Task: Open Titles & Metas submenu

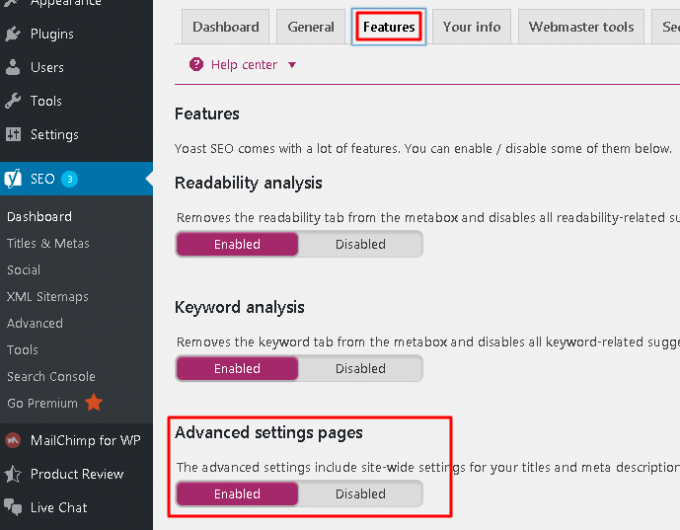Action: (x=48, y=243)
